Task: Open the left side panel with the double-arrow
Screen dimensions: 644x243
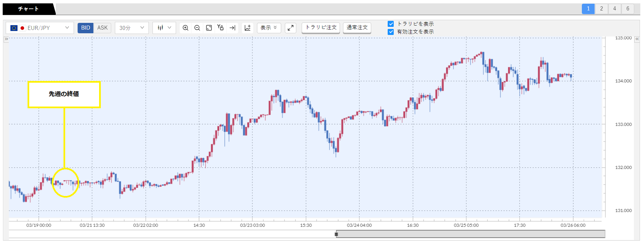Action: pos(6,39)
